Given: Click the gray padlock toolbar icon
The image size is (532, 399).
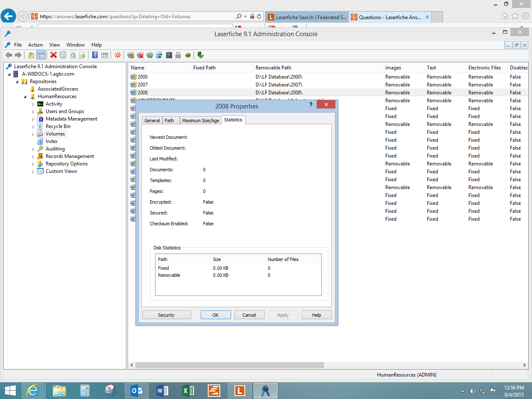Looking at the screenshot, I should point(178,55).
